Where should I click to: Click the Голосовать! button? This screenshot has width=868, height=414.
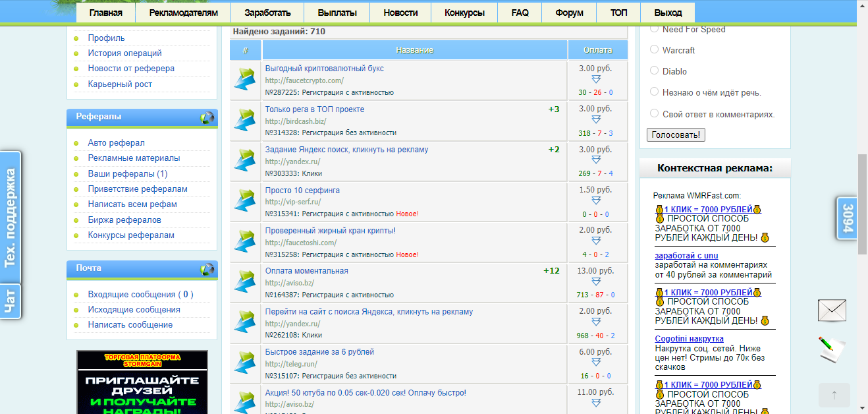[676, 135]
